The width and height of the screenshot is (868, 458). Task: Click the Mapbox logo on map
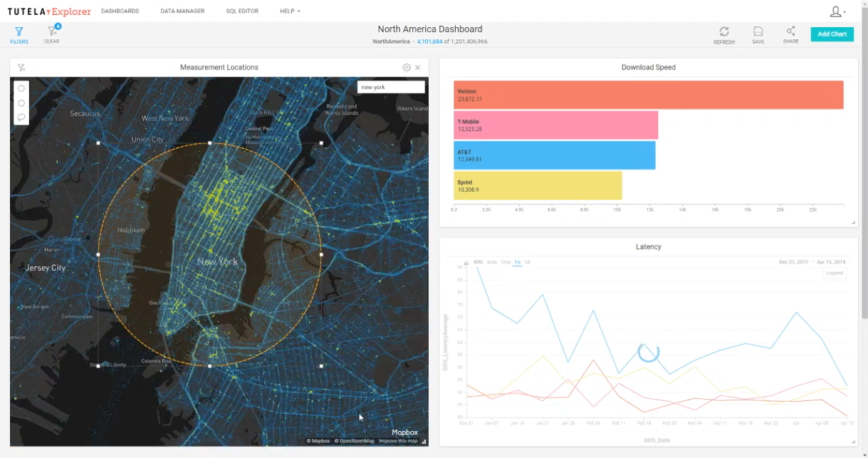(404, 432)
